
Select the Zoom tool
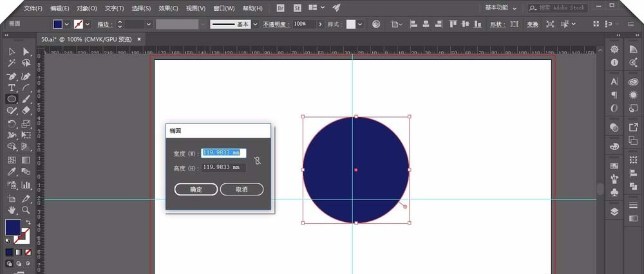click(26, 210)
